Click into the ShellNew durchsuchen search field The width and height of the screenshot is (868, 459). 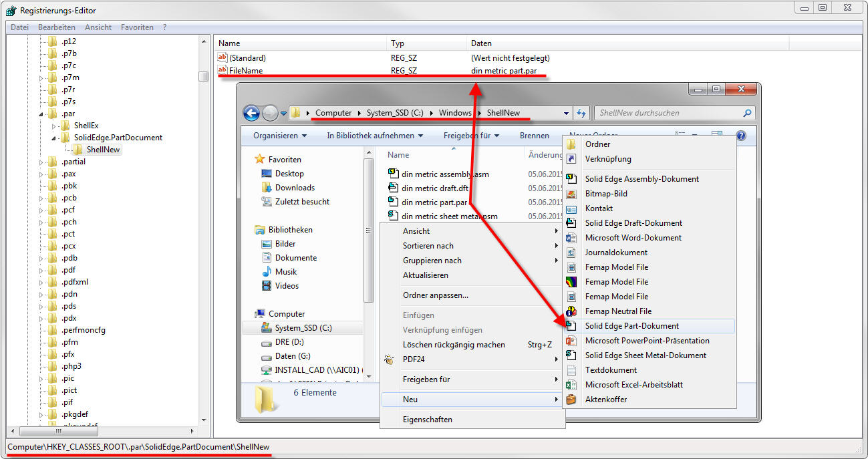[668, 113]
